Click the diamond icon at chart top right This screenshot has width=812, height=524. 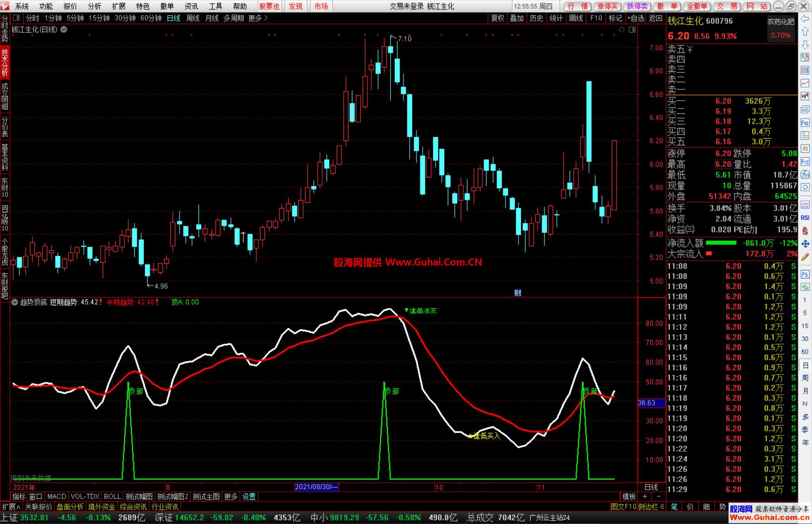point(622,30)
